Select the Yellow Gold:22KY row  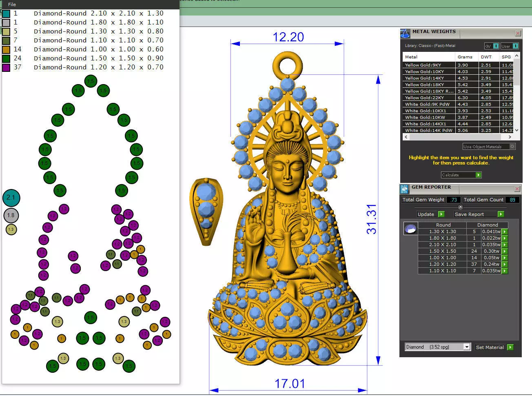[x=458, y=98]
